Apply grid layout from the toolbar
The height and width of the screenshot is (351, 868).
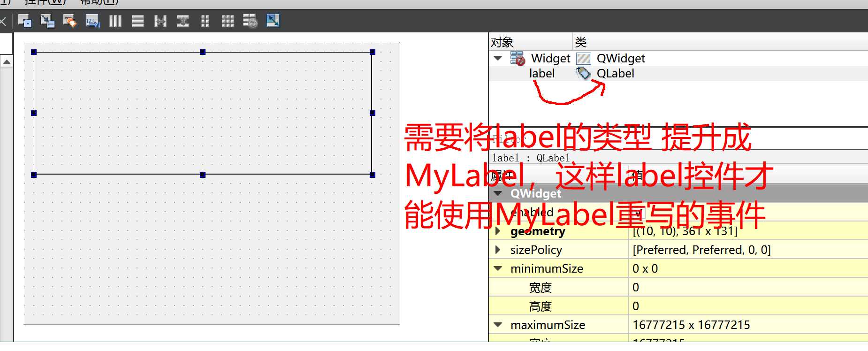228,21
